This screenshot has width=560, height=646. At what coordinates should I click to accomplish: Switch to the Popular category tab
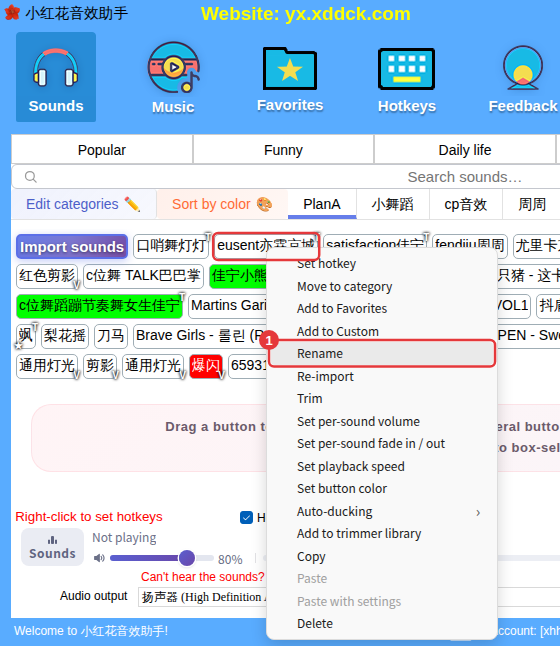click(x=102, y=150)
